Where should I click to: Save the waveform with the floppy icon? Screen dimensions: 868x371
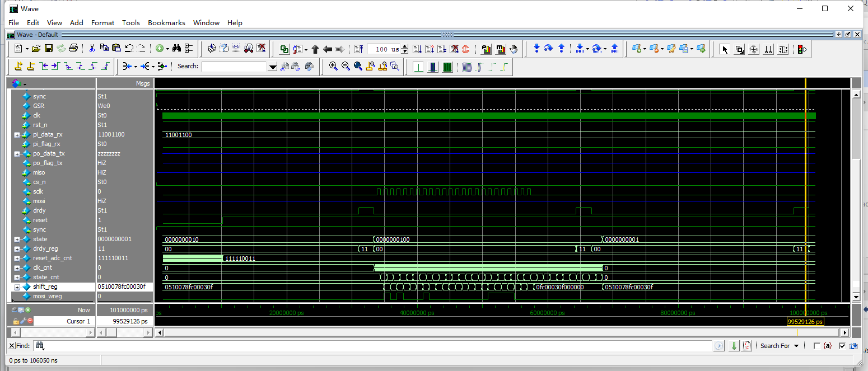49,49
